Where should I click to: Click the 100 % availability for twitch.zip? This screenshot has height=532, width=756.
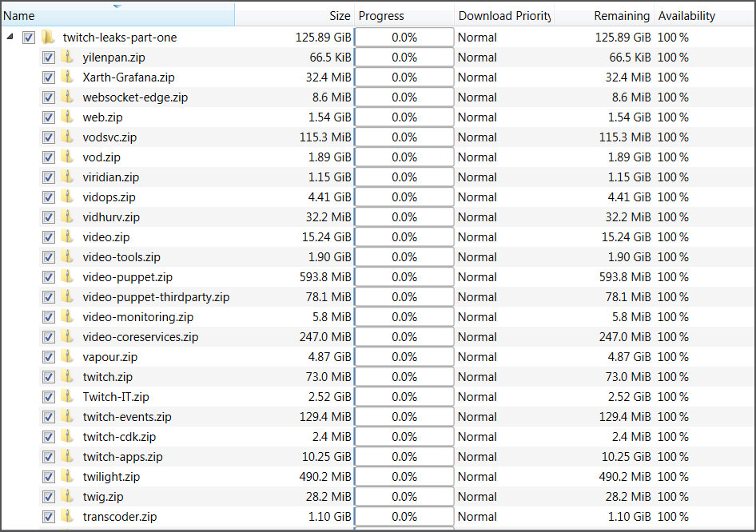tap(673, 377)
